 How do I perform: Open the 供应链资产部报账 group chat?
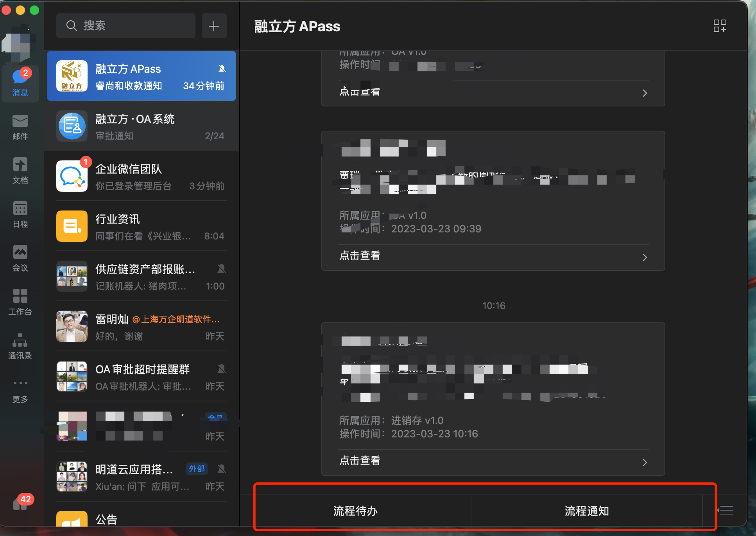point(142,276)
